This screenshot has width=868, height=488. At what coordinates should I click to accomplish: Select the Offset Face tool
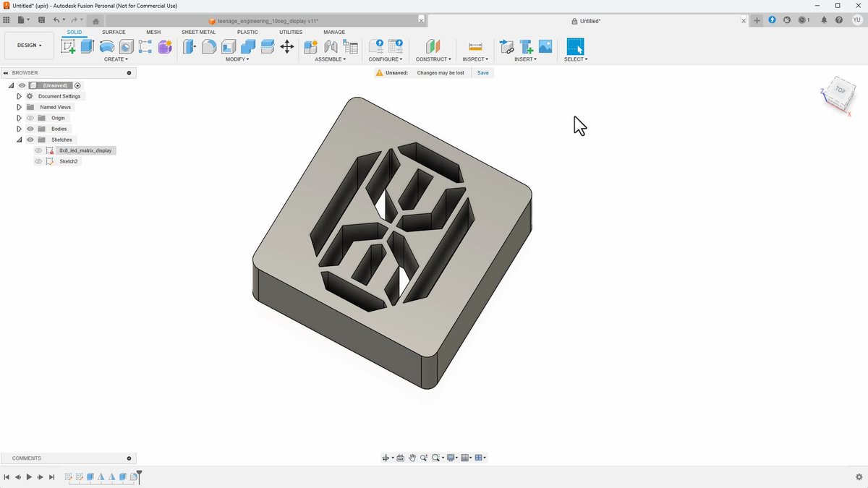[267, 47]
